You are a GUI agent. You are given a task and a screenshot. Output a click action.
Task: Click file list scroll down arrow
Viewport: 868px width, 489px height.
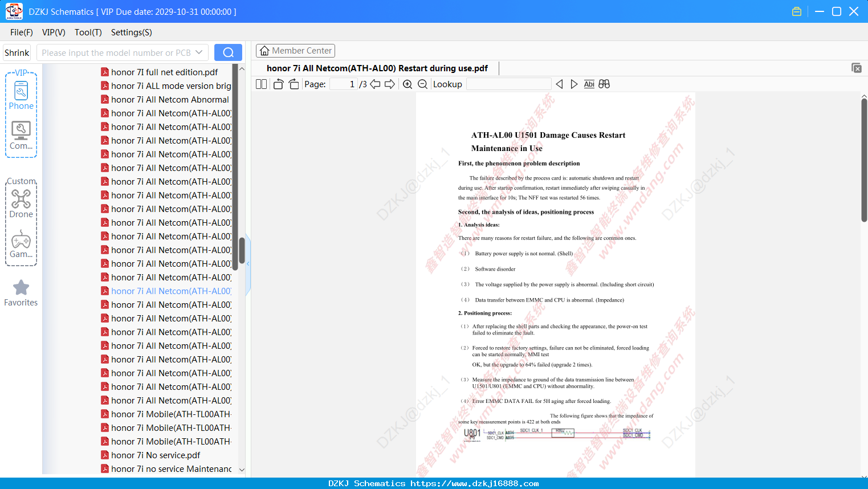[242, 470]
